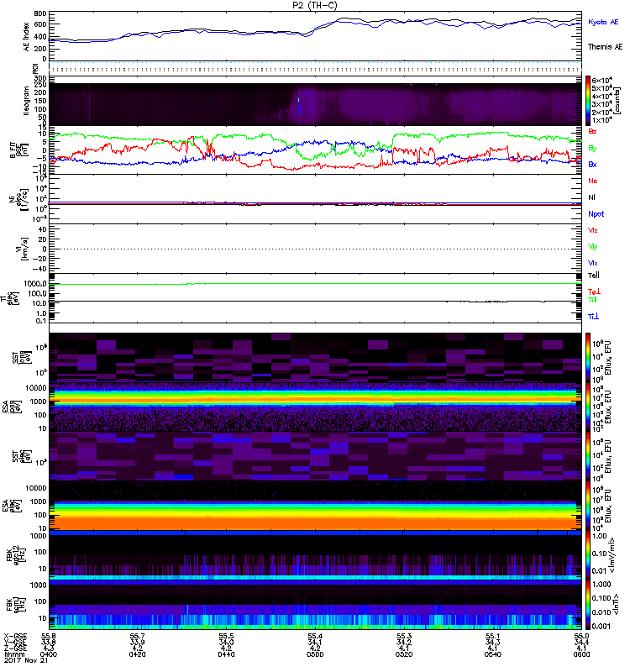Click the '[counts]' colorbar unit label
Image resolution: width=630 pixels, height=672 pixels.
(617, 101)
